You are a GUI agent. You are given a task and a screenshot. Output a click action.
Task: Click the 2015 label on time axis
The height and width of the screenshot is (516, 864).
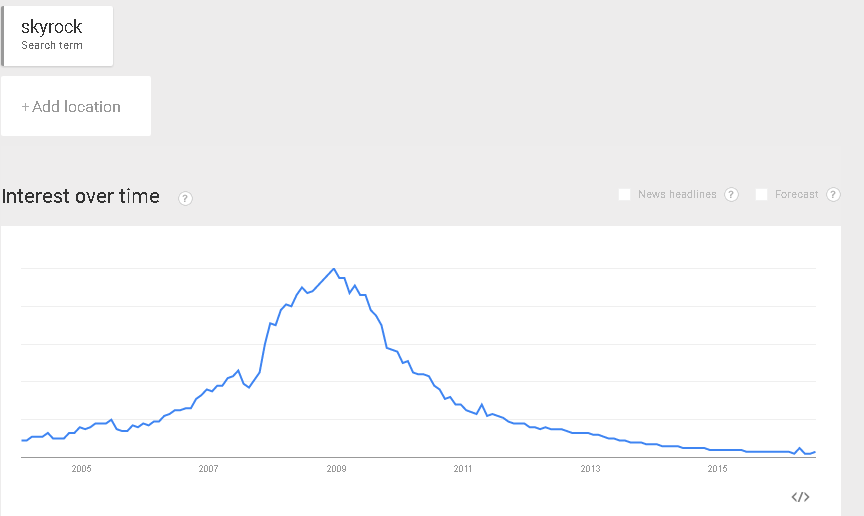point(717,469)
